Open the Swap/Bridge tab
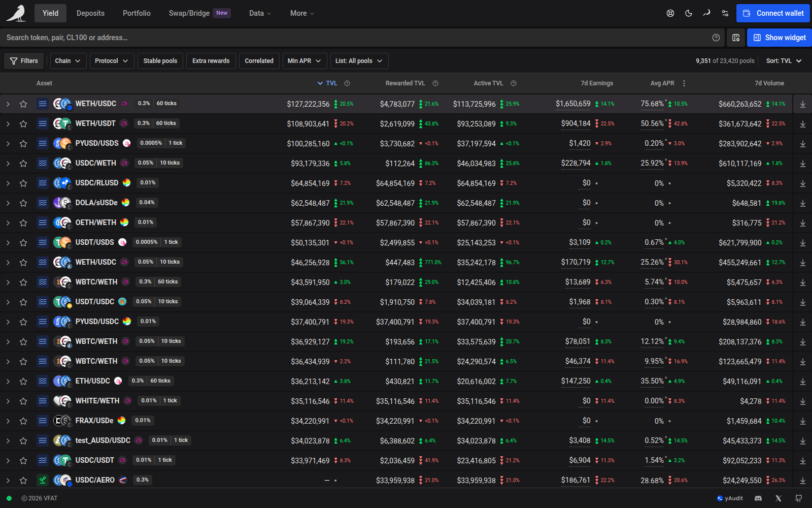Viewport: 812px width, 508px height. (x=199, y=13)
